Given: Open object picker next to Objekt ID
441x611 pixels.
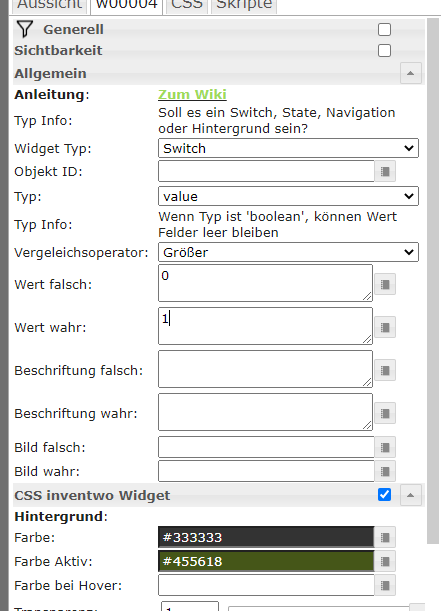Looking at the screenshot, I should [x=385, y=171].
